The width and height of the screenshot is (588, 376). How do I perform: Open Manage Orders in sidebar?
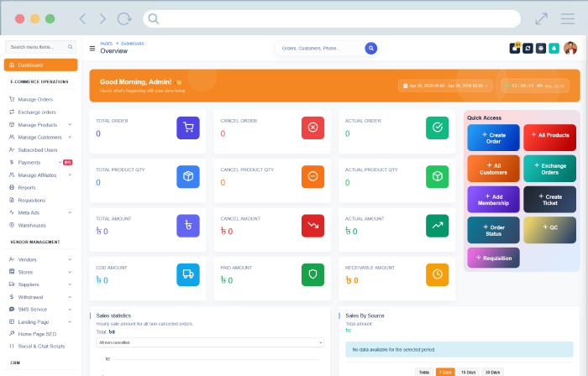tap(35, 99)
